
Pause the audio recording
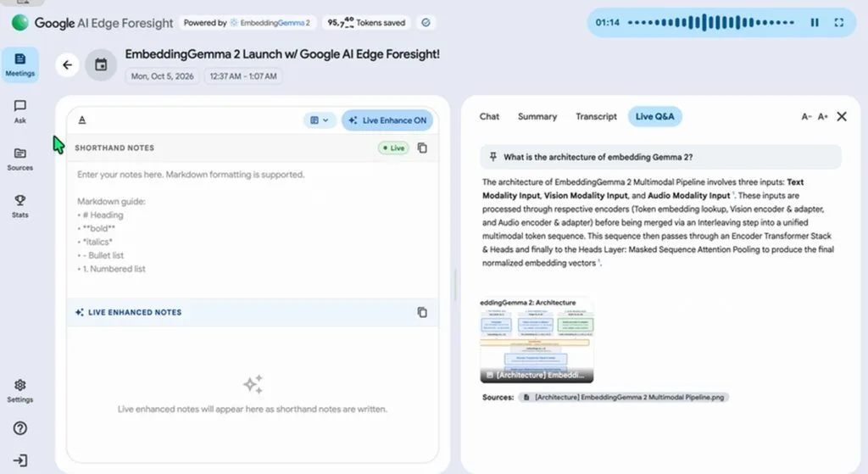tap(815, 23)
